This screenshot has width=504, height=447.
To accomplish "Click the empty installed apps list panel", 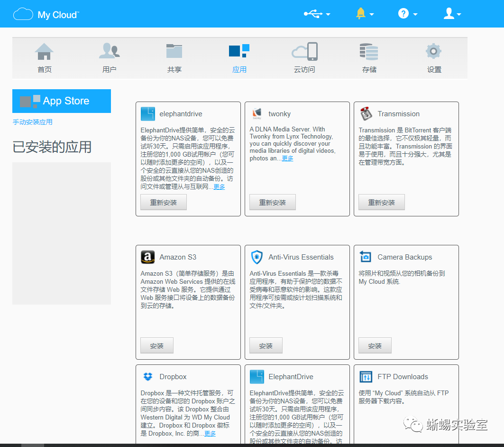I will [x=62, y=233].
